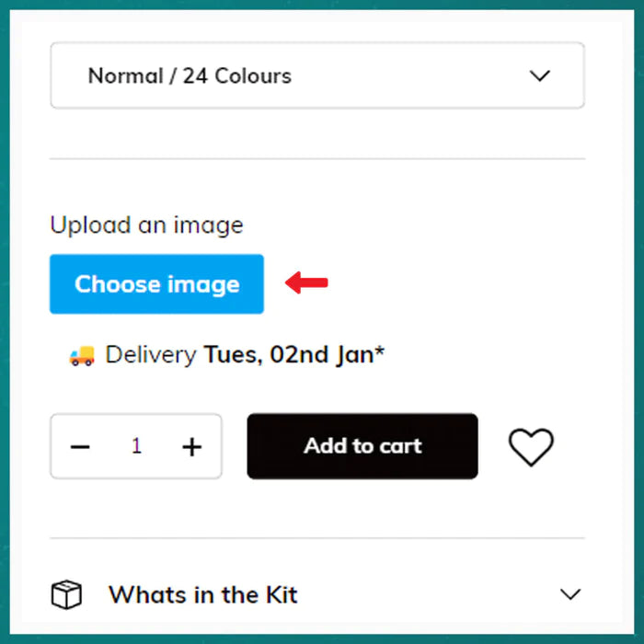The height and width of the screenshot is (644, 644).
Task: Click the box icon next to Whats in the Kit
Action: tap(66, 595)
